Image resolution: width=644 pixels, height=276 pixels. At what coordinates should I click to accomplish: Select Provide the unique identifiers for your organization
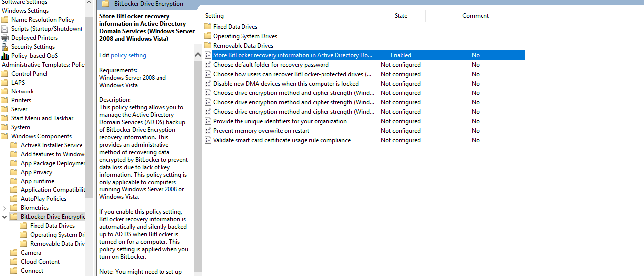[x=280, y=121]
